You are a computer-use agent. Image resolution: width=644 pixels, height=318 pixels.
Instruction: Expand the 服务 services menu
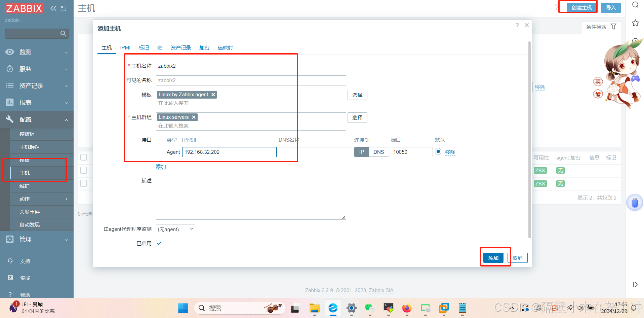point(37,69)
